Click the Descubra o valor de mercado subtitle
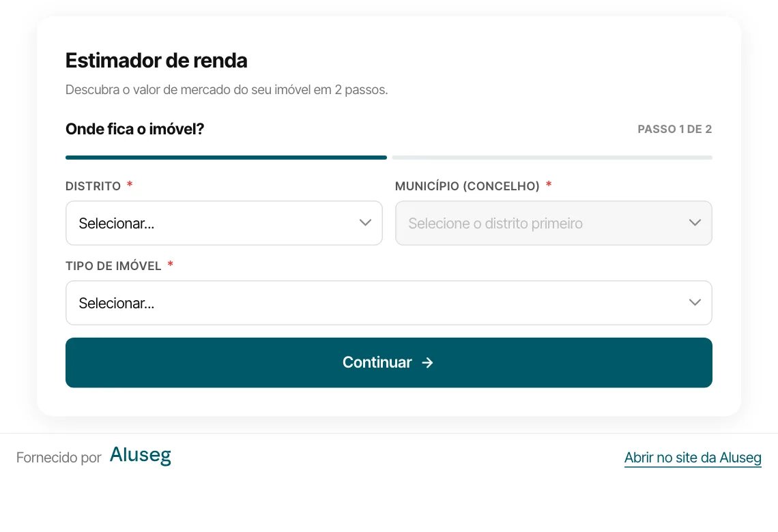778x532 pixels. coord(227,90)
